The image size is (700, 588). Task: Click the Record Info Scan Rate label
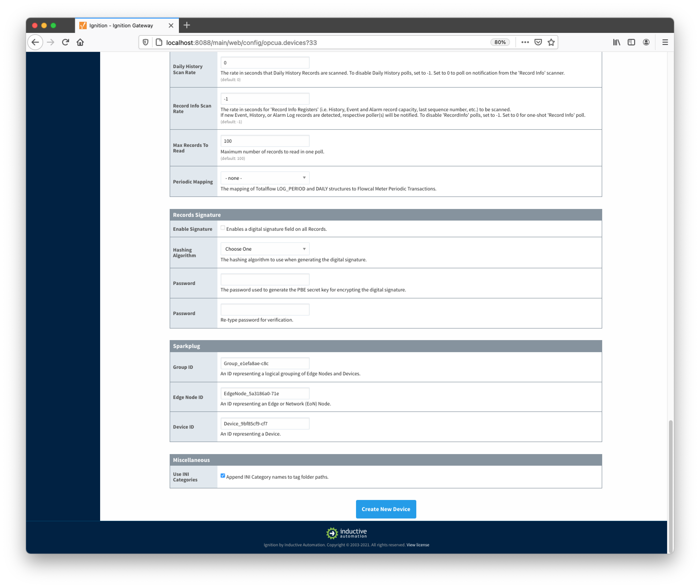click(192, 109)
